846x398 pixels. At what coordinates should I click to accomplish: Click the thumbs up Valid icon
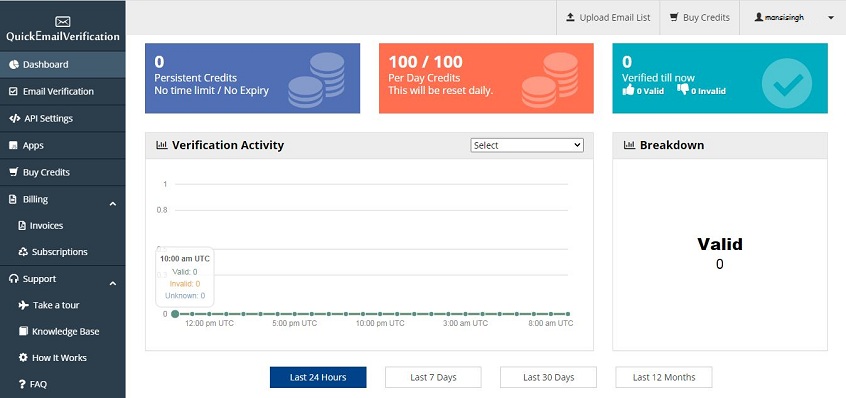click(x=628, y=90)
